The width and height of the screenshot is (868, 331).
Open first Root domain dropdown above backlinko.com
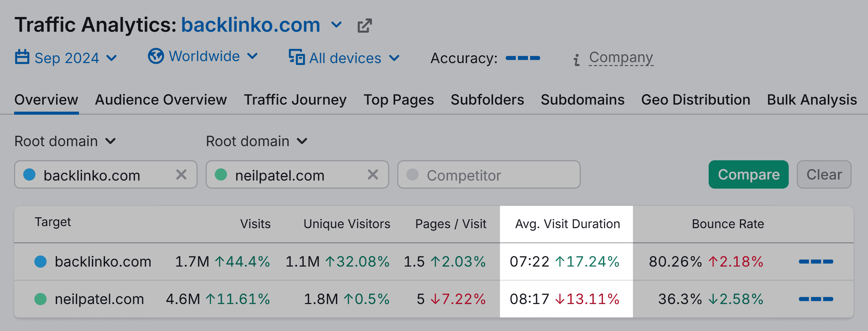65,141
